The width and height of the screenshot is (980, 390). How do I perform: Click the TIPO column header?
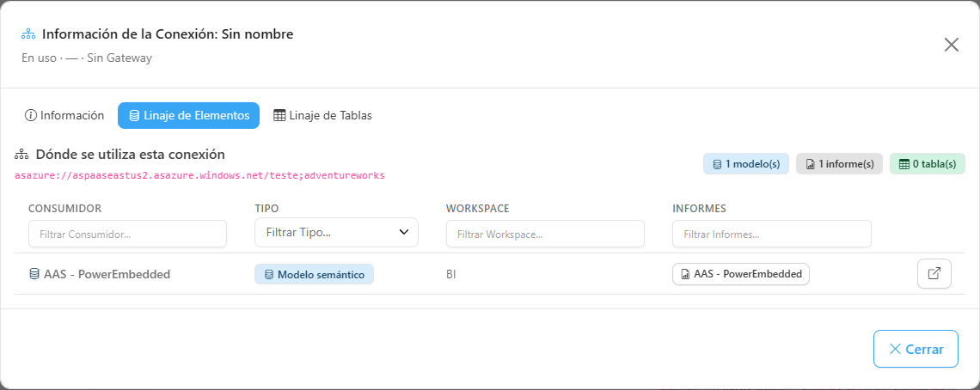coord(266,208)
